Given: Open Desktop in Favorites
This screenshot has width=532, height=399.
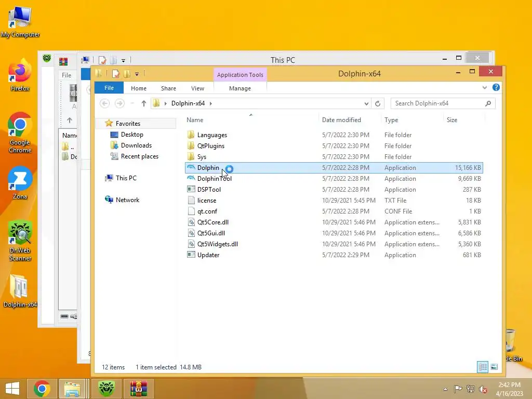Looking at the screenshot, I should (132, 135).
